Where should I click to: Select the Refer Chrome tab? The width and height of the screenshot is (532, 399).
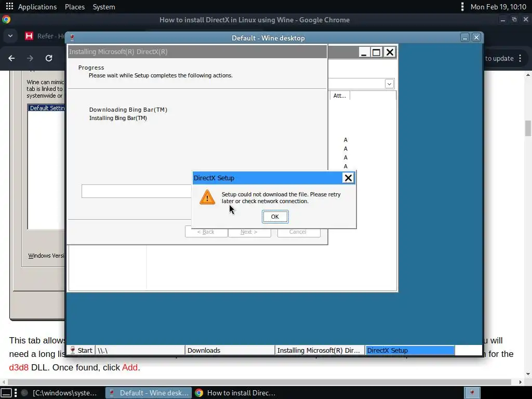[44, 36]
